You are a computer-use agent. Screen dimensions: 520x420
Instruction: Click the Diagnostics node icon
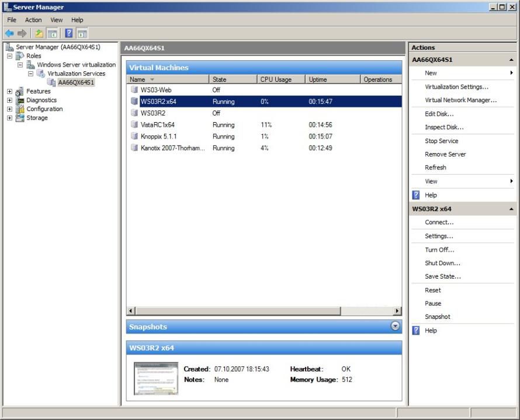point(20,100)
